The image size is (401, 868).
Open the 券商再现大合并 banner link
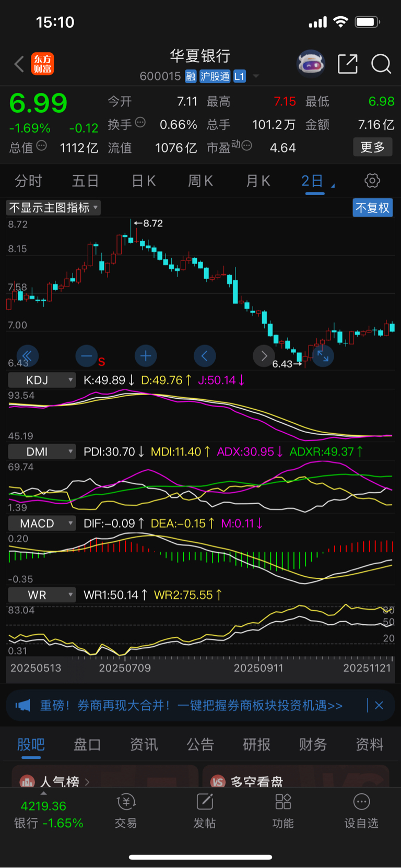pyautogui.click(x=192, y=706)
